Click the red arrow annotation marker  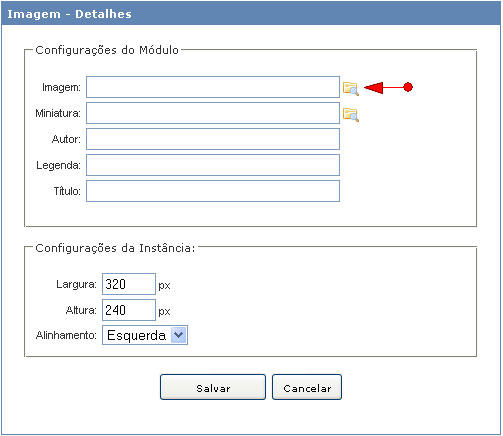pyautogui.click(x=388, y=87)
